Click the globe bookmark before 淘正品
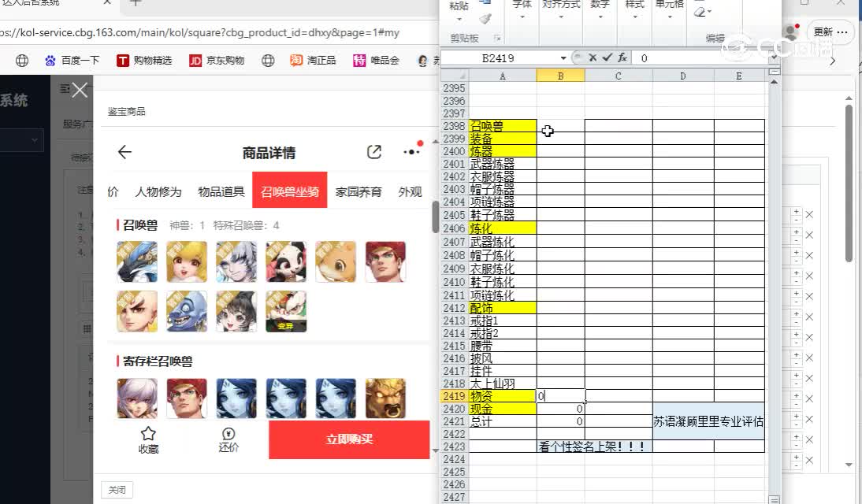Screen dimensions: 862x504 click(x=268, y=61)
